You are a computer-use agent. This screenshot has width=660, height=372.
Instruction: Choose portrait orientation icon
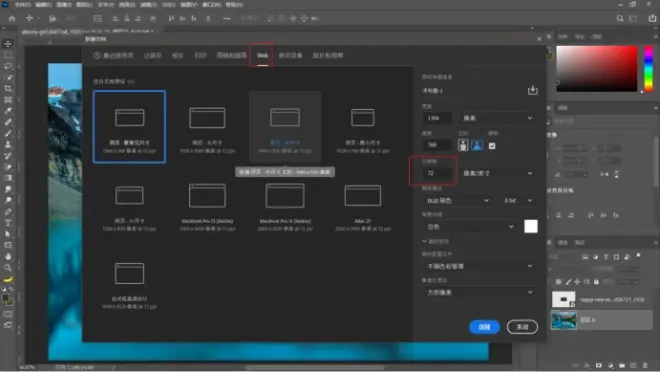tap(463, 146)
